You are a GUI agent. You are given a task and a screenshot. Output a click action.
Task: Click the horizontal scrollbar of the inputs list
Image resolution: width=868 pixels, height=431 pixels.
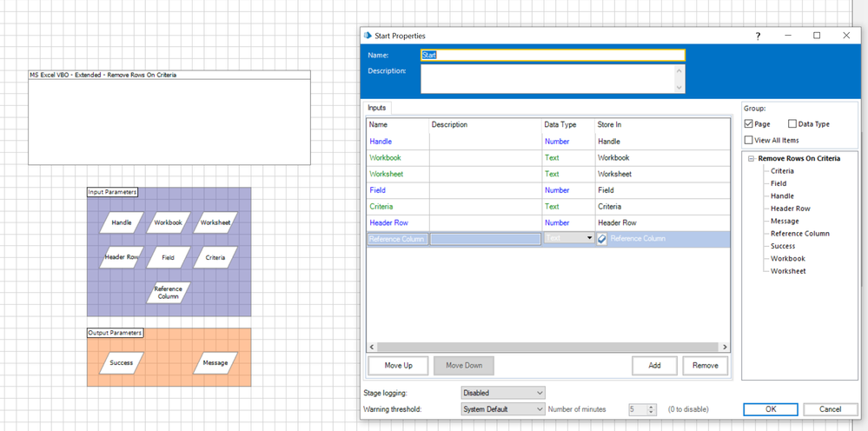point(547,347)
